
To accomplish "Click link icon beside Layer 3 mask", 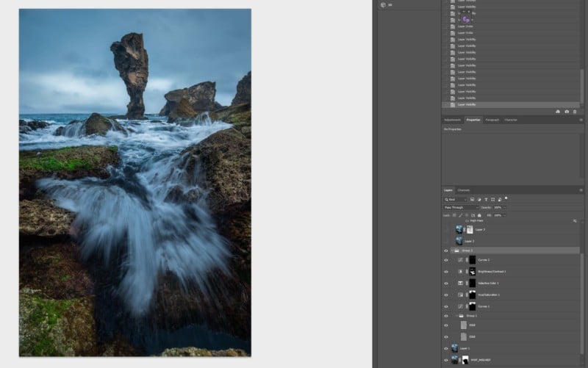I will 465,229.
